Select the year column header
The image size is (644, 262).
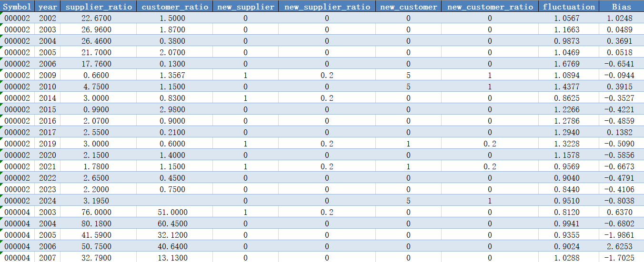point(48,6)
